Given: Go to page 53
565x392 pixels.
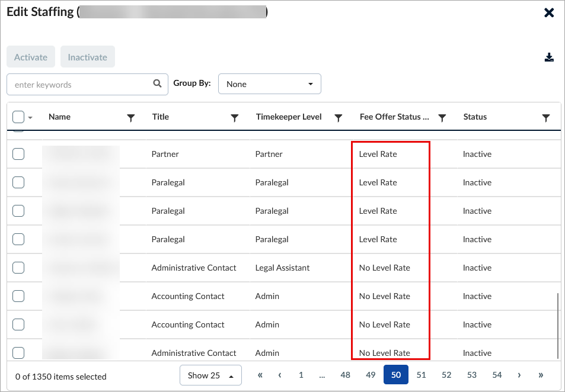Looking at the screenshot, I should tap(472, 375).
